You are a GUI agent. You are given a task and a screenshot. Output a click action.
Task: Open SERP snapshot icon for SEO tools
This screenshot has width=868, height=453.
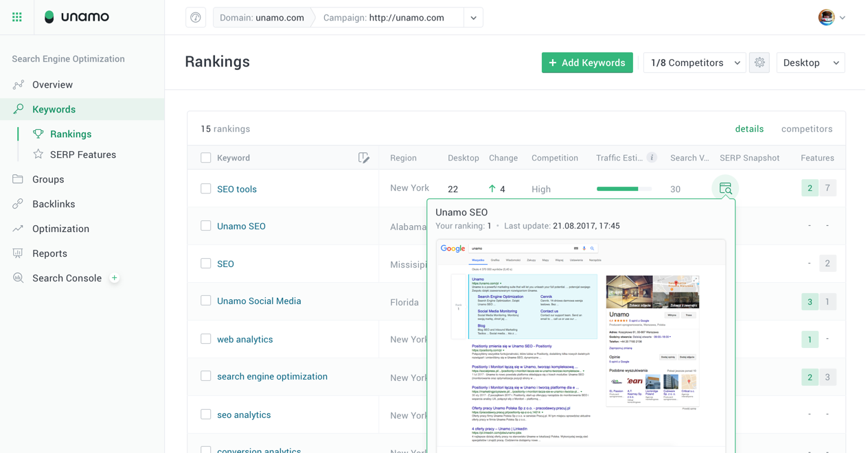(x=725, y=188)
